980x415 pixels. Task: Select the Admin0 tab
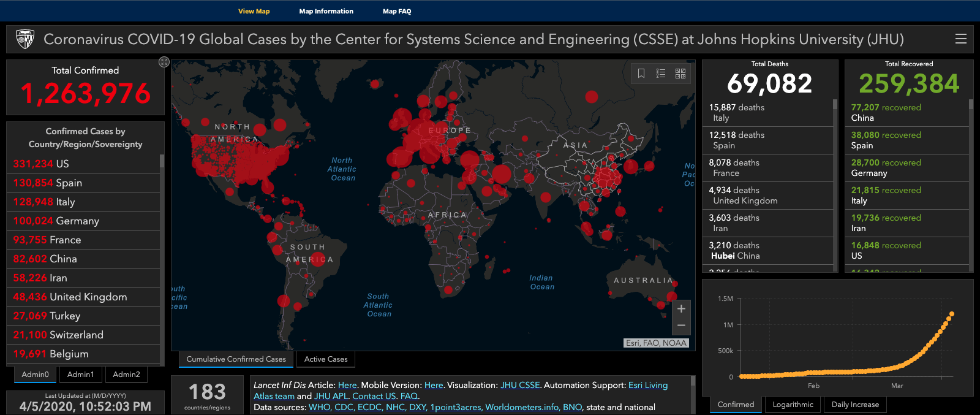35,375
